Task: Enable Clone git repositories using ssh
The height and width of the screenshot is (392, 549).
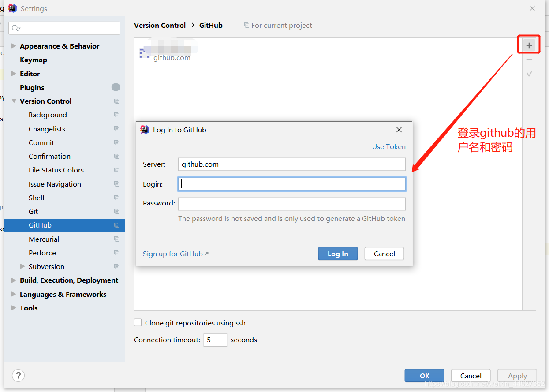Action: (x=138, y=323)
